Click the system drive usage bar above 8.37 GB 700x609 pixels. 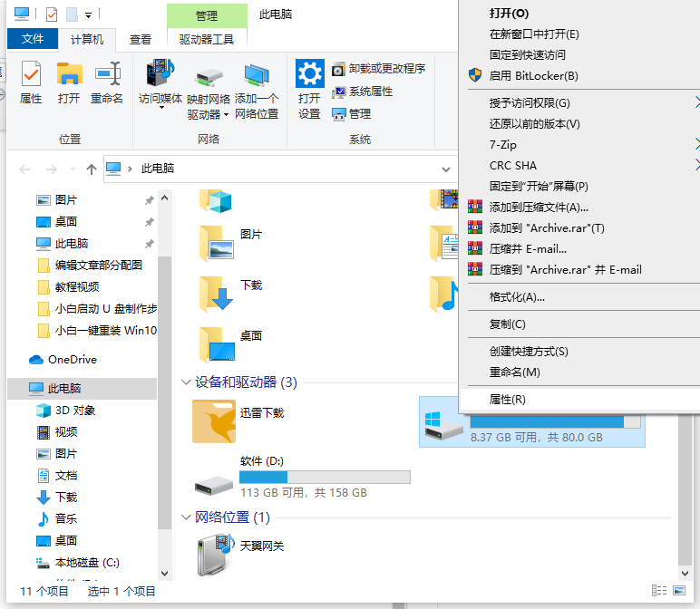point(555,421)
